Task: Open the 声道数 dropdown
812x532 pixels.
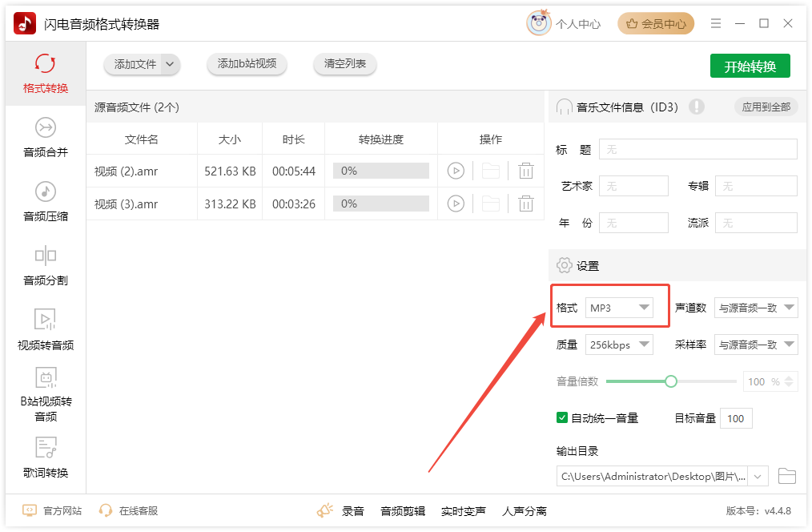Action: click(x=756, y=308)
